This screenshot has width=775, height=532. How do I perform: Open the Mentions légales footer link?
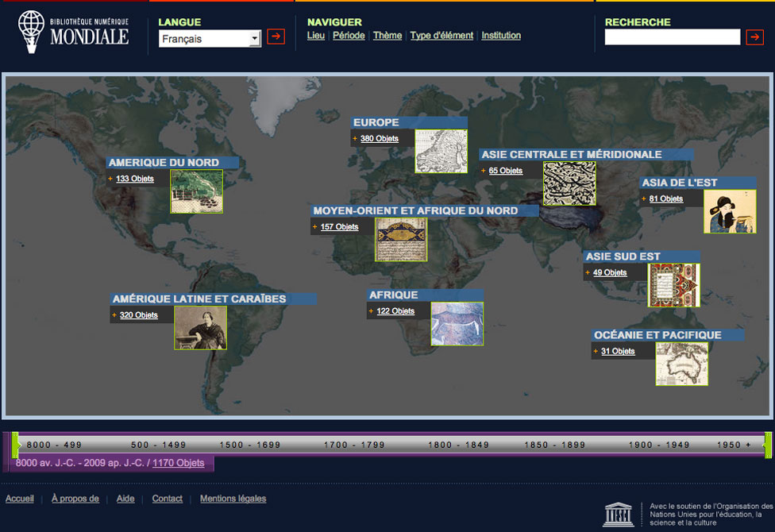(233, 499)
